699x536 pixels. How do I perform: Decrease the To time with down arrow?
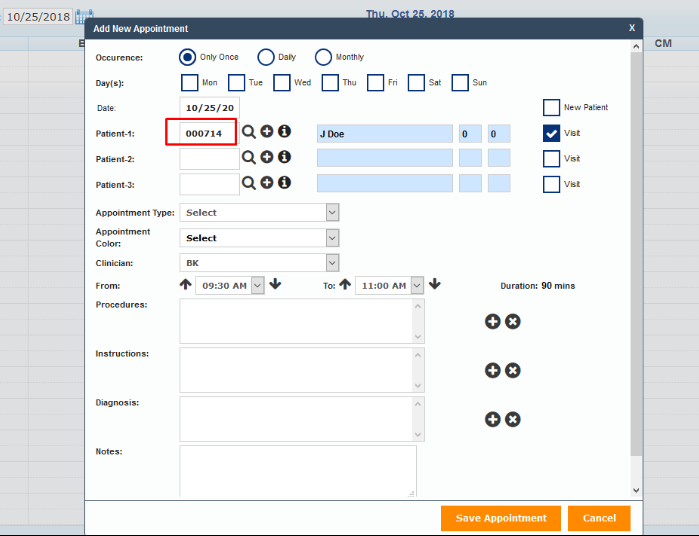435,285
